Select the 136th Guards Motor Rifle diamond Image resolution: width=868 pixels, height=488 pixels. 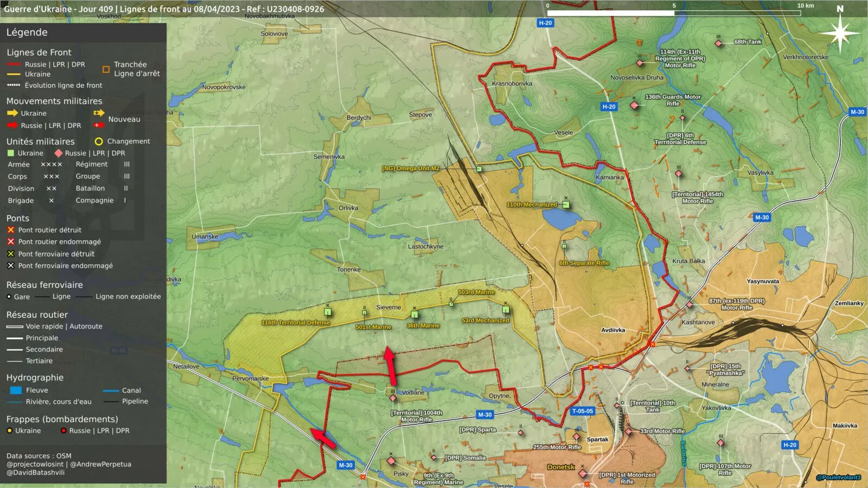point(634,105)
